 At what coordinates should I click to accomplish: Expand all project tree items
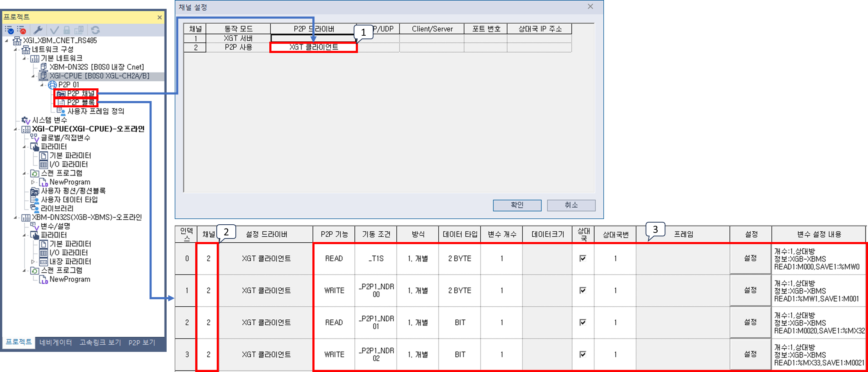tap(8, 30)
